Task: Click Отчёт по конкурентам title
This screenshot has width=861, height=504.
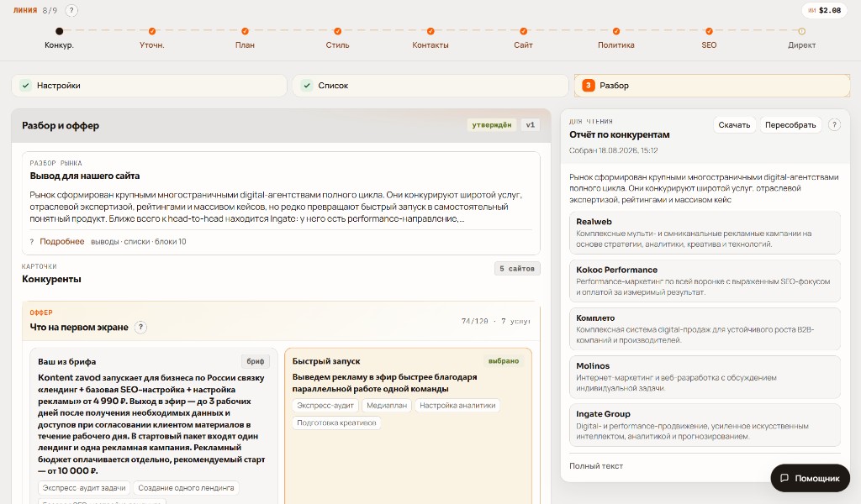Action: (x=620, y=135)
